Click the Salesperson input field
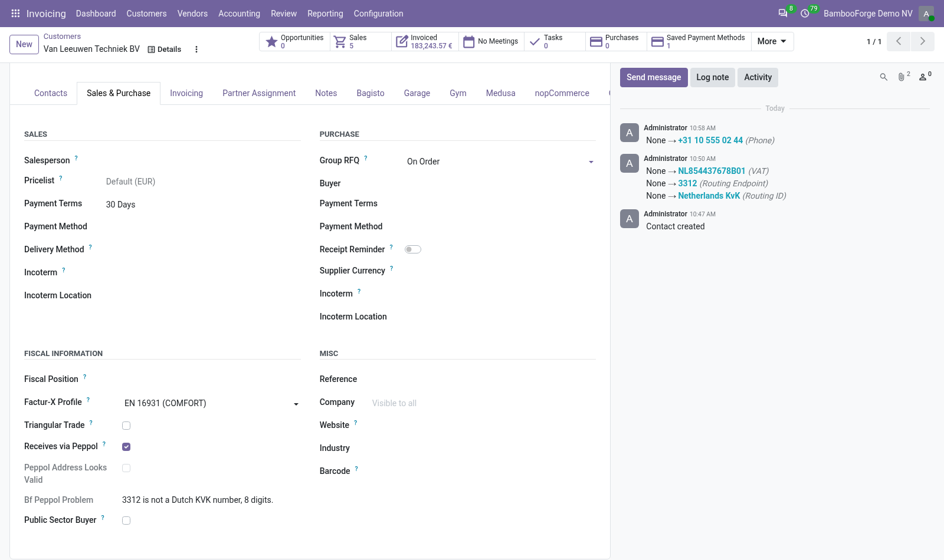The image size is (944, 560). (202, 160)
